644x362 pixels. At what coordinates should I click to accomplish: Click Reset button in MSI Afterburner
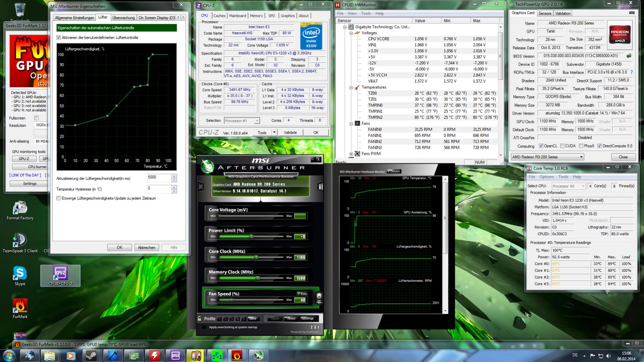point(291,318)
